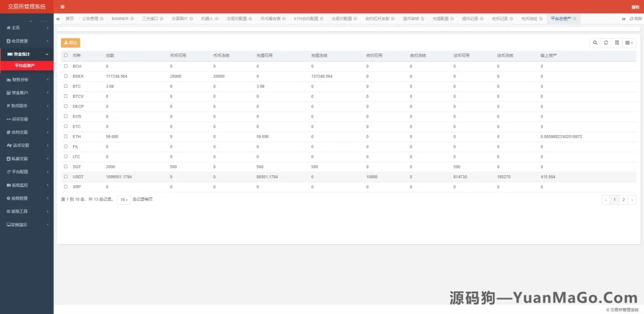Collapse the 资金统计 sidebar menu
This screenshot has height=314, width=644.
point(26,54)
